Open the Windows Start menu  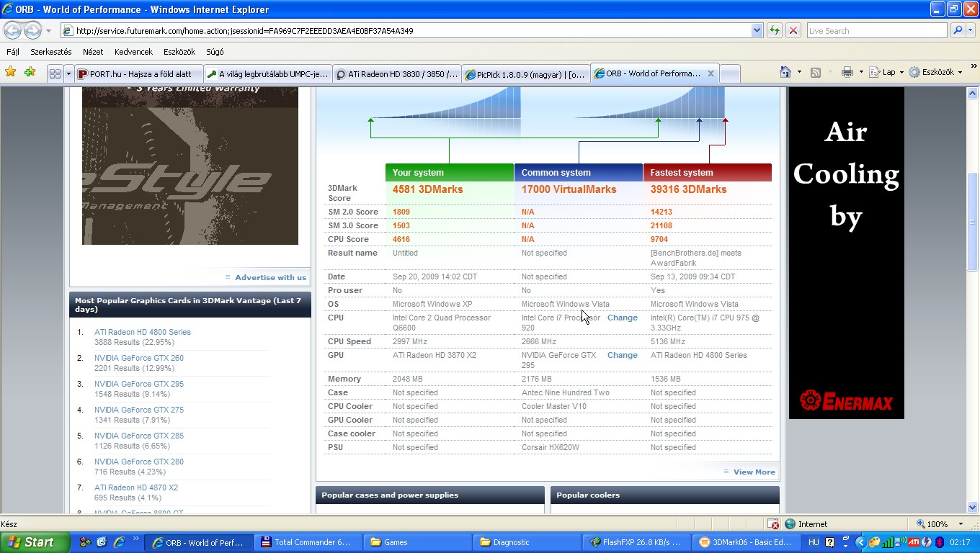[x=35, y=542]
